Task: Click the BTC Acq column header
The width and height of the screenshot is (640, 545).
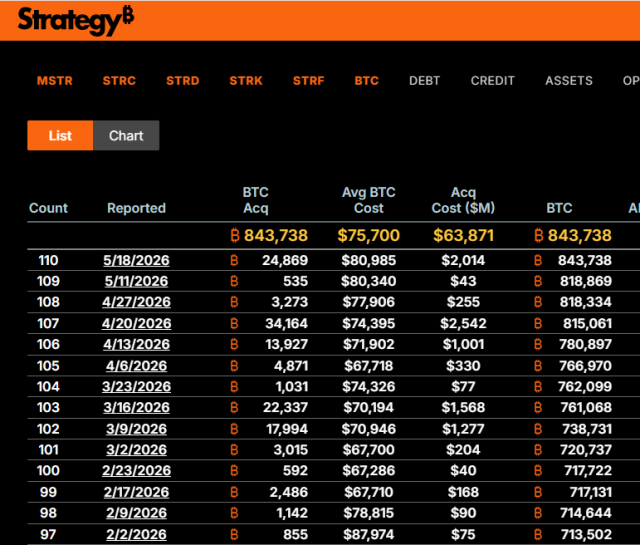Action: [x=256, y=200]
